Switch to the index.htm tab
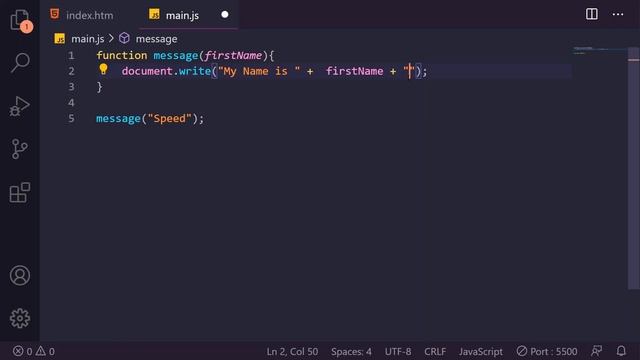The image size is (640, 360). [x=89, y=15]
